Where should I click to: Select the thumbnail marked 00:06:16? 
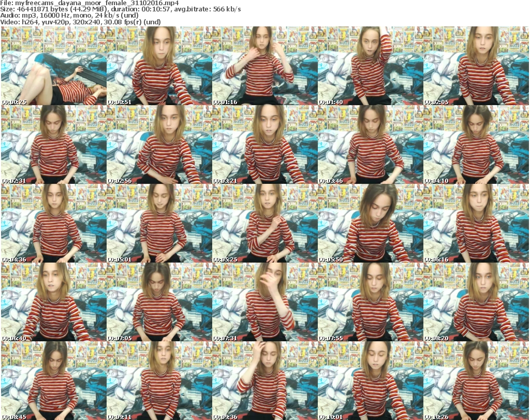476,223
